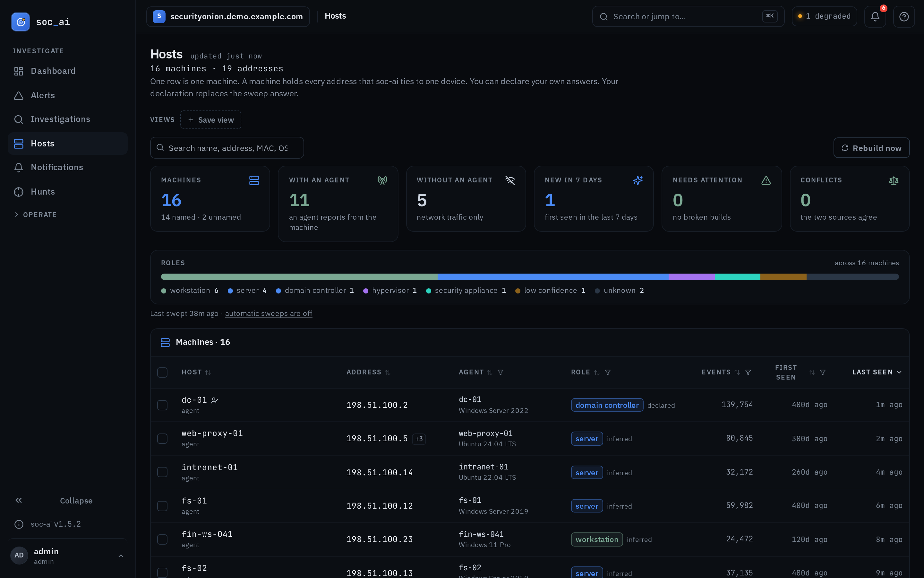Sort by First Seen arrows icon
This screenshot has height=578, width=924.
coord(812,372)
